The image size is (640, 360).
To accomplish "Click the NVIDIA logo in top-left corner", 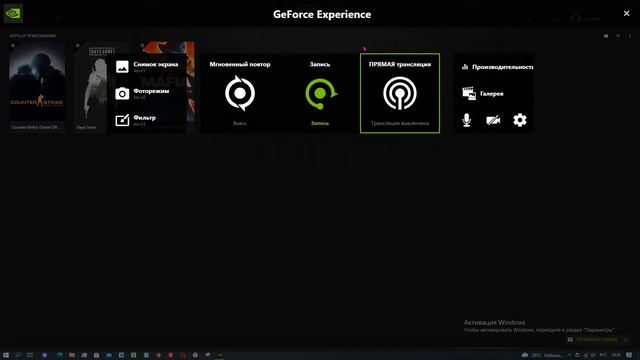I will click(x=13, y=13).
